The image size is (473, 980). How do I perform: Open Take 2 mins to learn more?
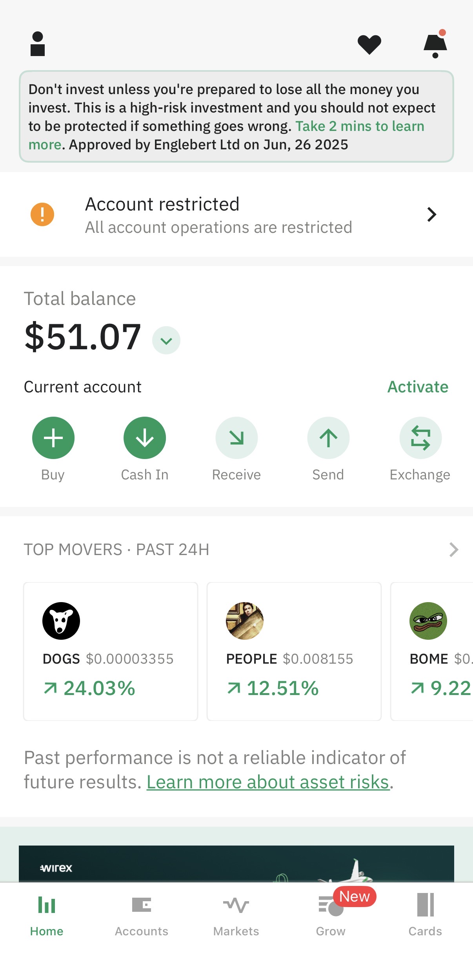point(359,126)
